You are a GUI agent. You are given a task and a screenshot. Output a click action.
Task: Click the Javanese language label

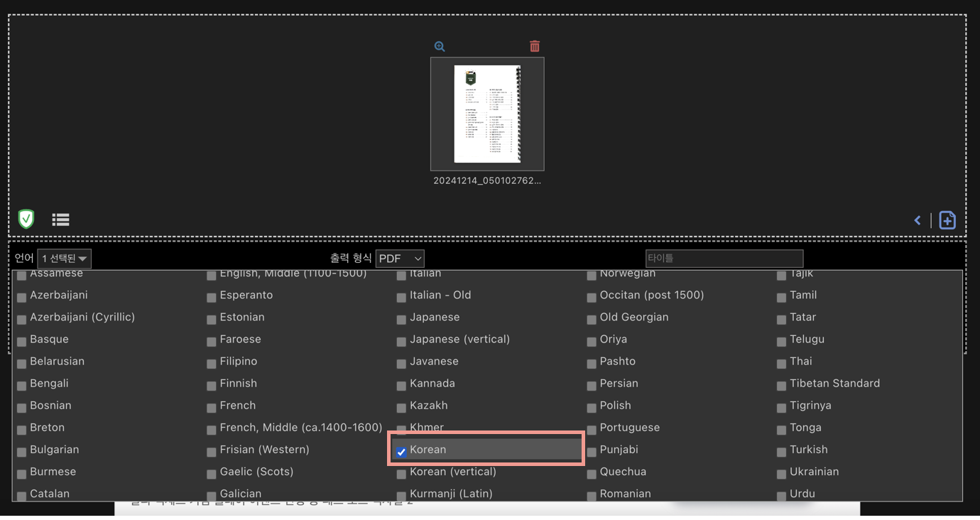(434, 361)
